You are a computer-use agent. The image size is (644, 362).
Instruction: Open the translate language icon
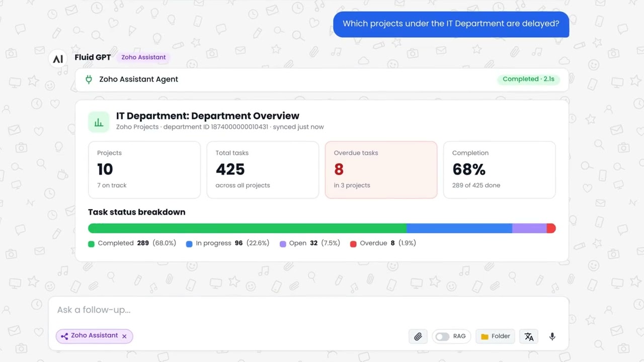pyautogui.click(x=529, y=336)
